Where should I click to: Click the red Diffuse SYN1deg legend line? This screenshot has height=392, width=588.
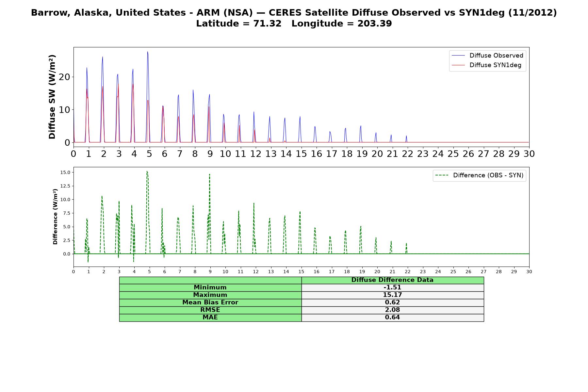click(458, 65)
